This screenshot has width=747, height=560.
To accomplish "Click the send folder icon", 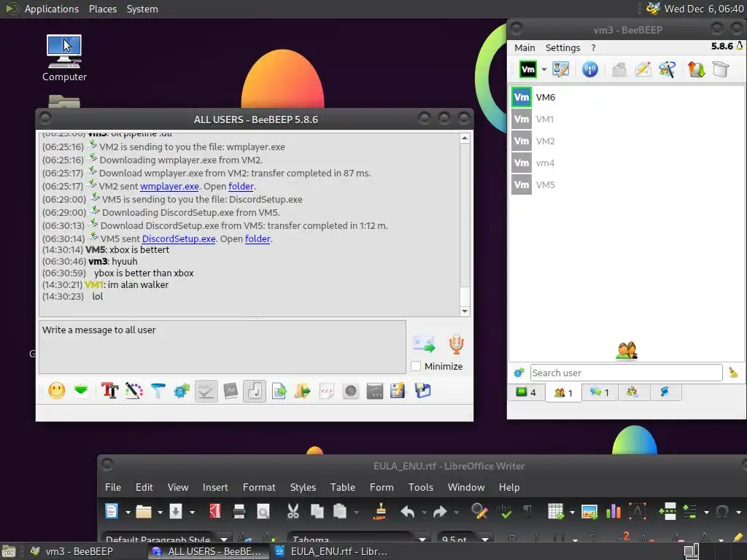I will click(x=303, y=391).
